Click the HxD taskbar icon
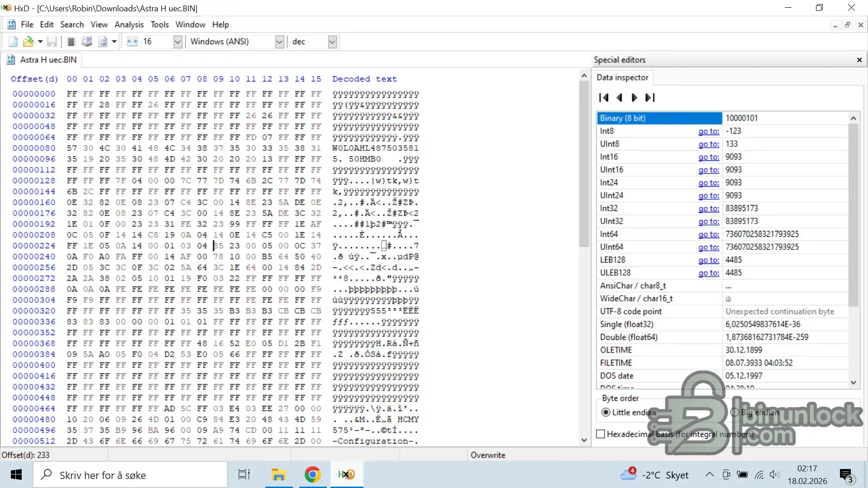 point(347,475)
